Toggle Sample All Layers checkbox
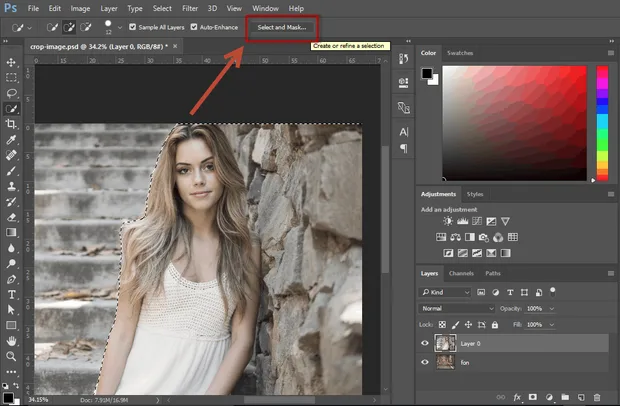 coord(133,27)
